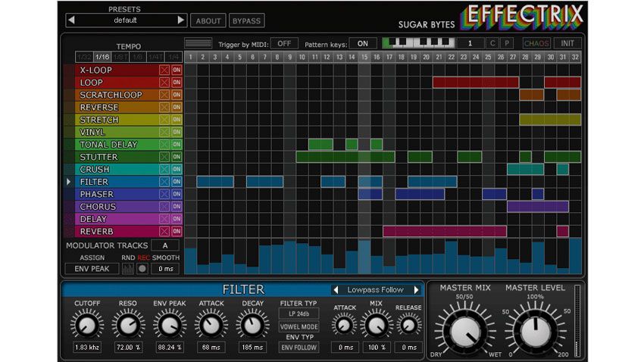Click the C pattern button
Image resolution: width=644 pixels, height=362 pixels.
click(492, 43)
